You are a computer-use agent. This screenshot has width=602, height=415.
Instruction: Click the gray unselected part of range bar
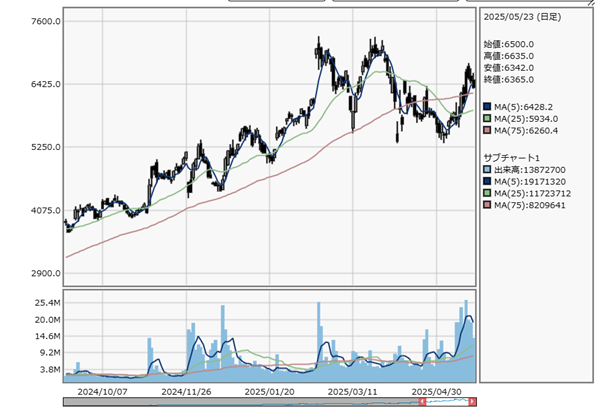241,402
